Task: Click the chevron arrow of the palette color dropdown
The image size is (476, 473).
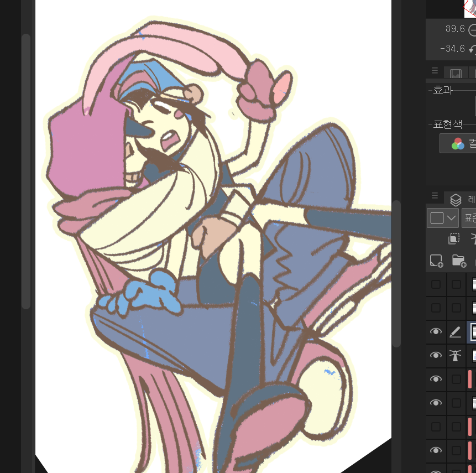Action: 452,218
